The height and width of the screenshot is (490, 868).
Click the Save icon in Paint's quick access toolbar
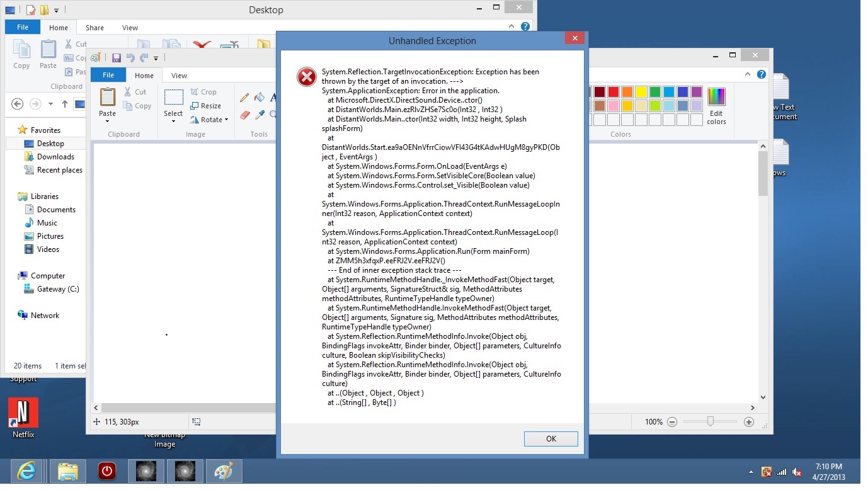pyautogui.click(x=116, y=58)
